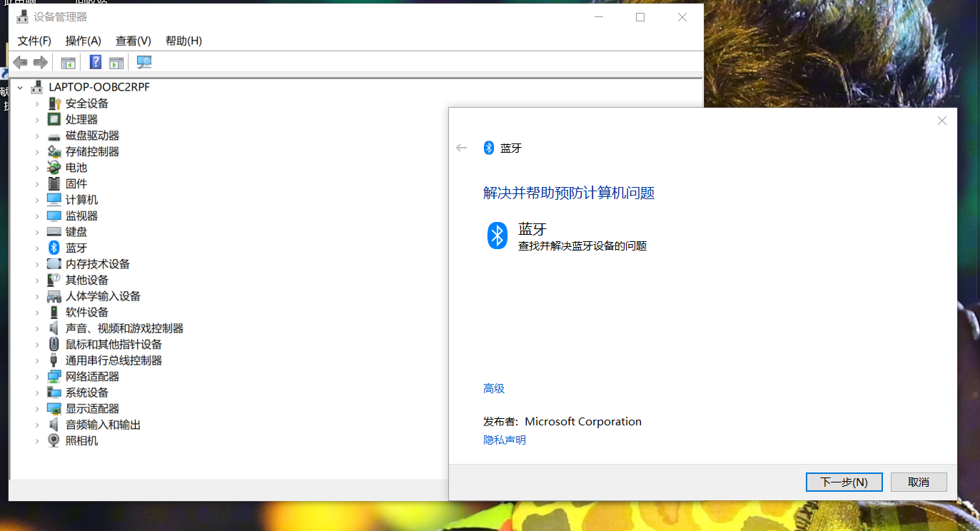Maximize the 设备管理器 window
The width and height of the screenshot is (980, 531).
640,17
